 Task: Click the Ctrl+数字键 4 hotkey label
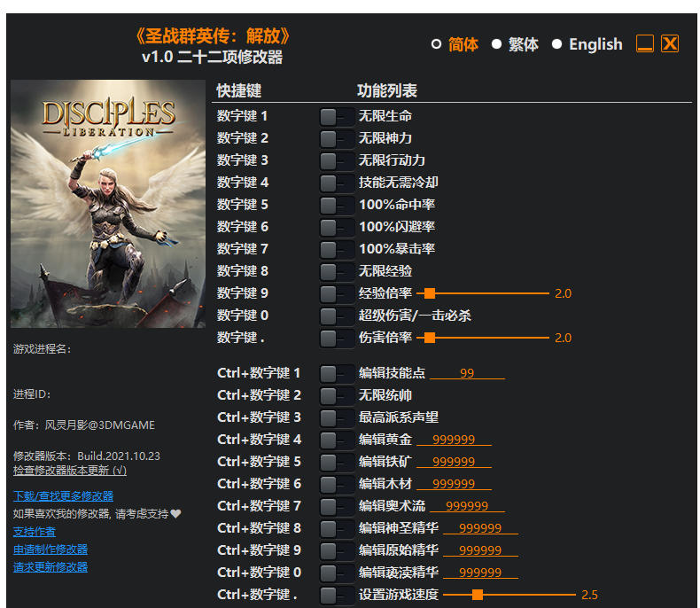point(259,440)
